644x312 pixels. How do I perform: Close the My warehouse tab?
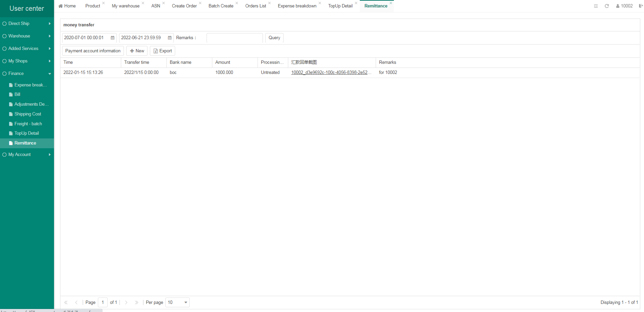point(143,3)
